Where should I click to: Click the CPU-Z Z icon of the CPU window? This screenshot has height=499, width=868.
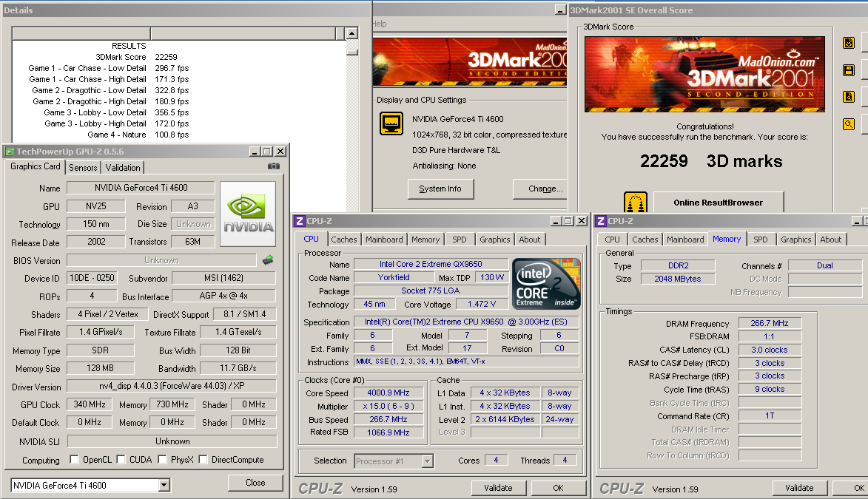pyautogui.click(x=300, y=221)
